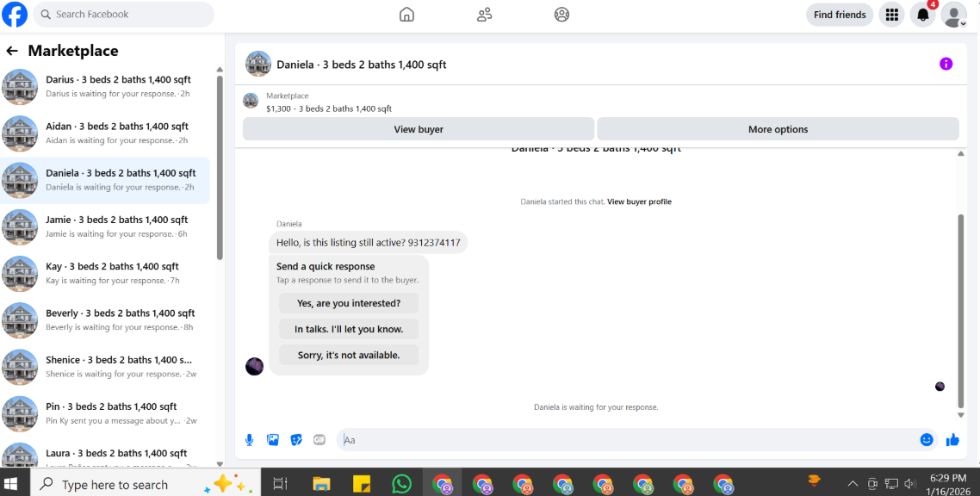The image size is (980, 496).
Task: Open the Facebook logo home link
Action: (15, 15)
